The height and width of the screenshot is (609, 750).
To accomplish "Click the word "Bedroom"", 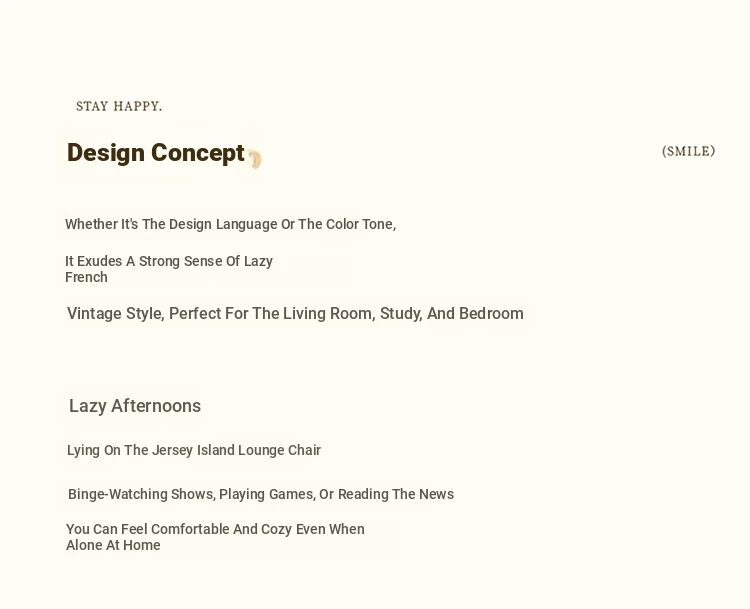I will click(x=491, y=314).
